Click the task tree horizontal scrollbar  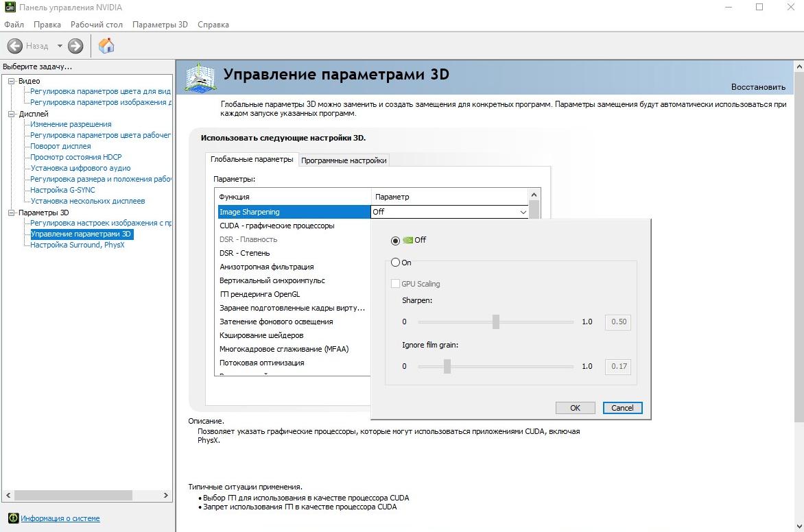coord(73,495)
